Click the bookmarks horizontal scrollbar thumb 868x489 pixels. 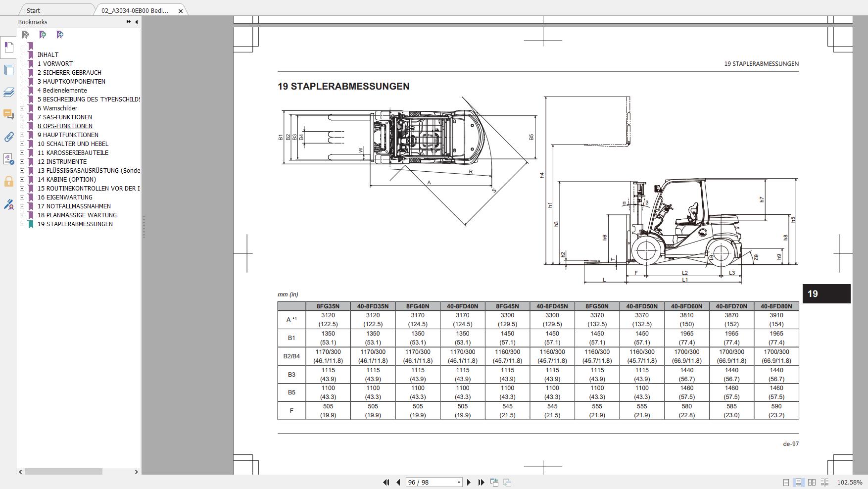[x=63, y=472]
